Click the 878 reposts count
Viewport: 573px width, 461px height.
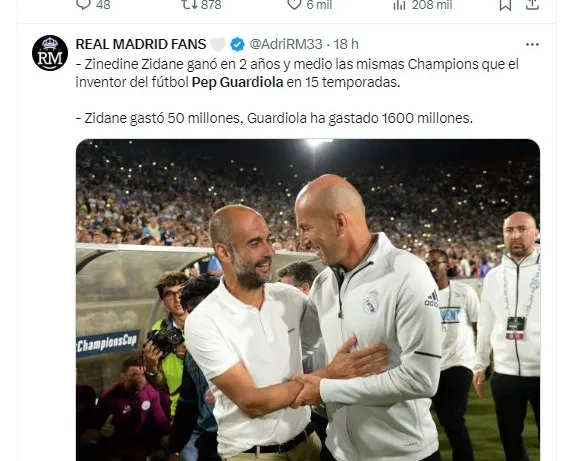coord(211,4)
